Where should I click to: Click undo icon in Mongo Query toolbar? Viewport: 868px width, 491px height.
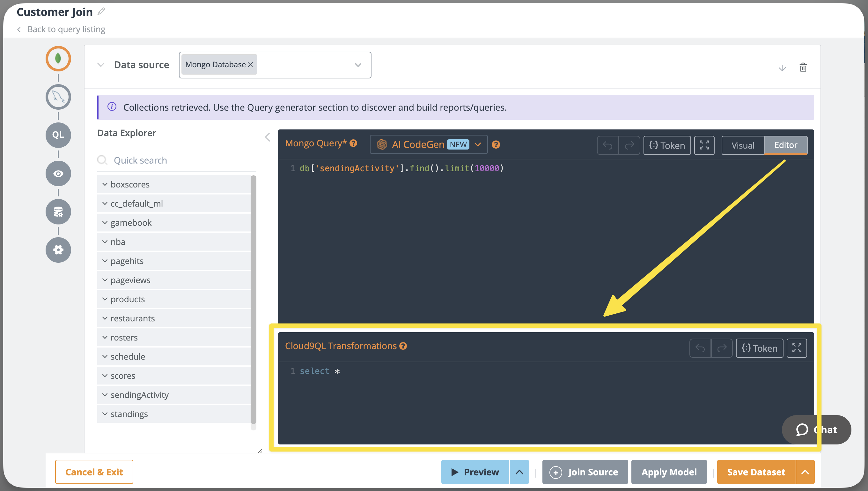(x=608, y=145)
